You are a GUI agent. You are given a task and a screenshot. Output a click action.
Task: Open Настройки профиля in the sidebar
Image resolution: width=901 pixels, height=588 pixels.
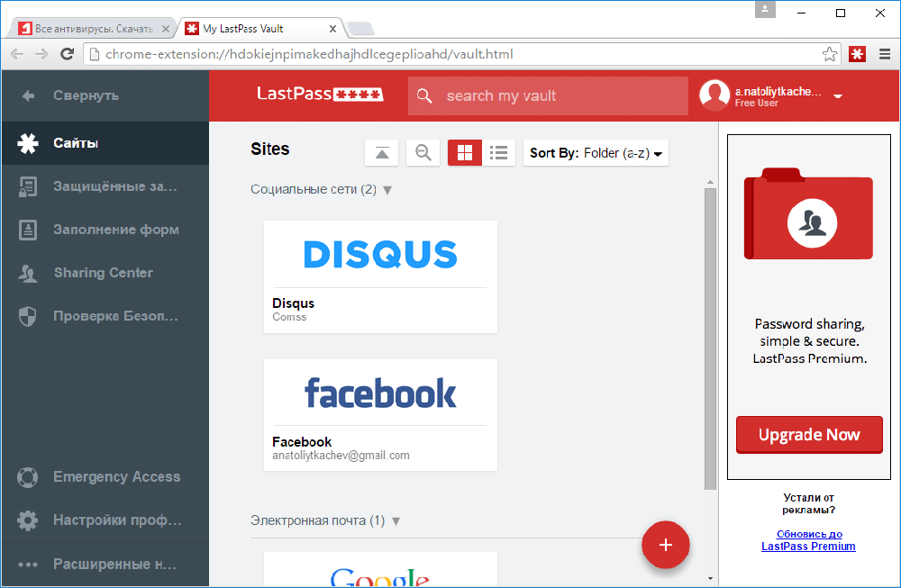[x=105, y=520]
